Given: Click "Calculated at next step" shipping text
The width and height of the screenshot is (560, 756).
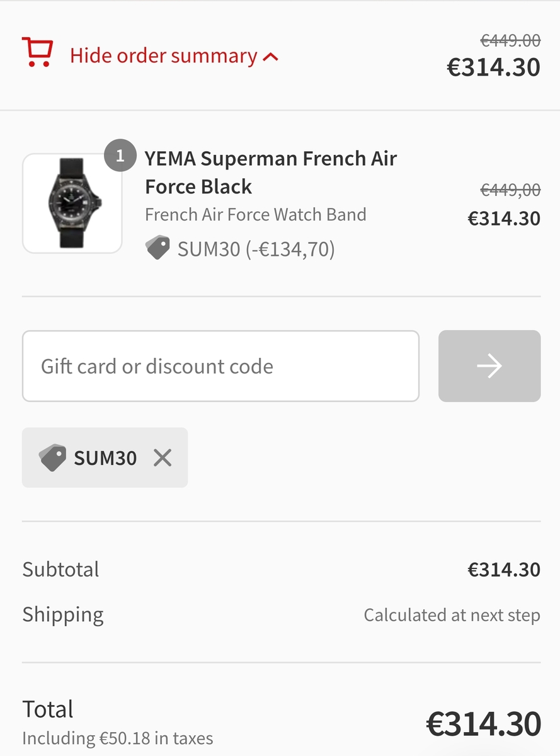Looking at the screenshot, I should coord(452,615).
